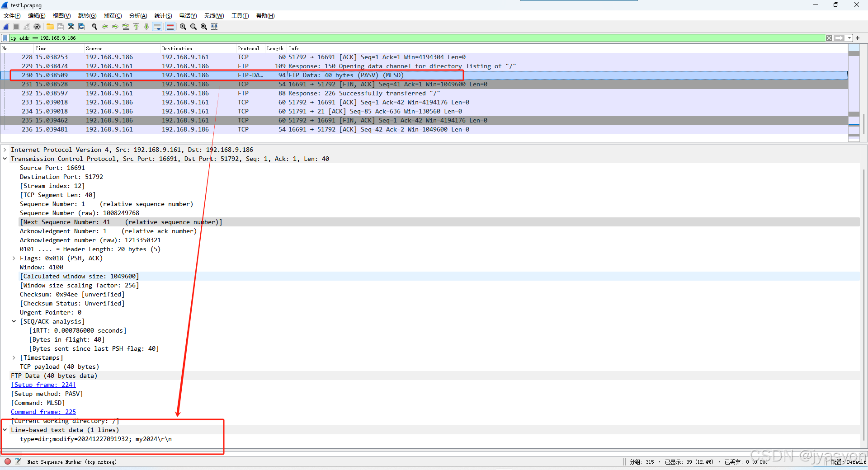The height and width of the screenshot is (470, 868).
Task: Open the 分析 menu
Action: 138,15
